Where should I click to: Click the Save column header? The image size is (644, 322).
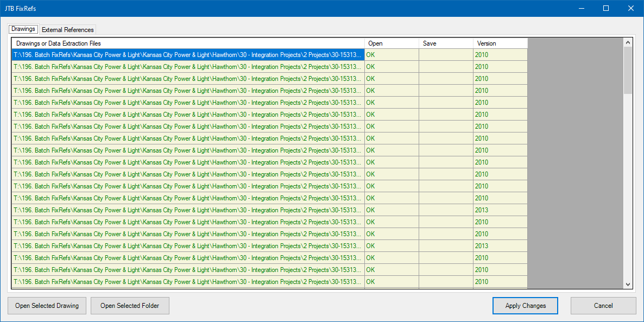pos(446,43)
